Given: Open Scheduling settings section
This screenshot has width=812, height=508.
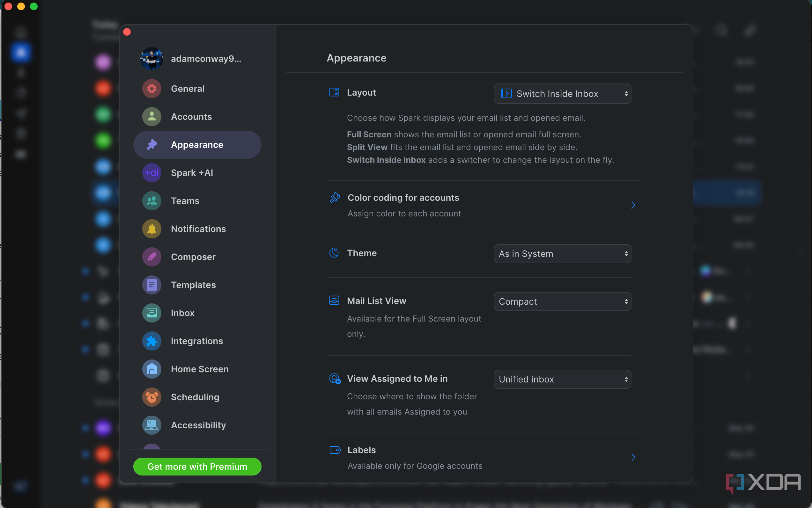Looking at the screenshot, I should tap(197, 397).
